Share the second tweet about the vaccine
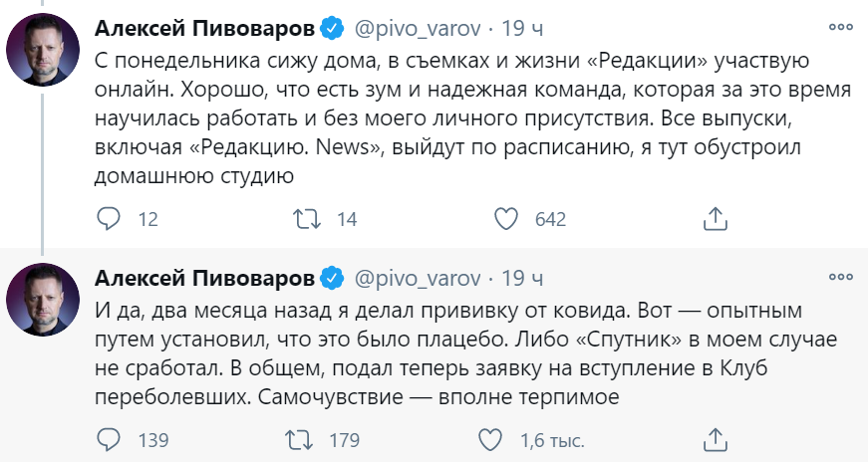The image size is (868, 462). point(714,440)
